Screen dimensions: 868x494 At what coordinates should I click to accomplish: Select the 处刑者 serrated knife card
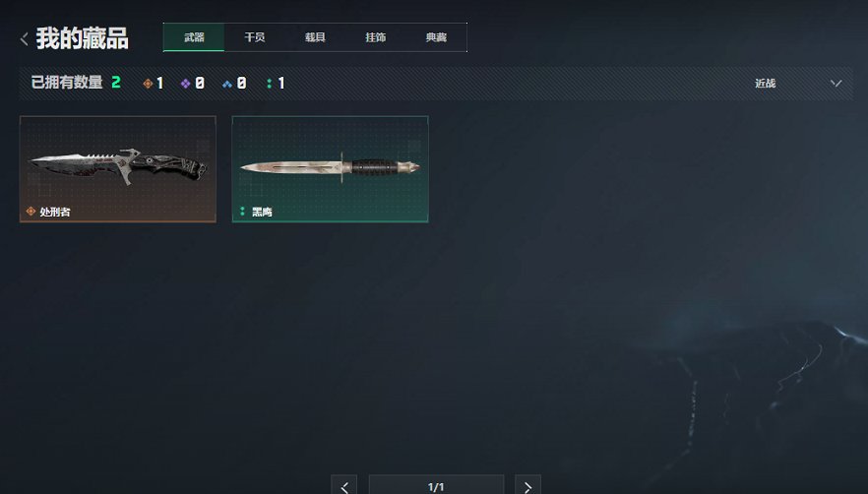point(118,169)
